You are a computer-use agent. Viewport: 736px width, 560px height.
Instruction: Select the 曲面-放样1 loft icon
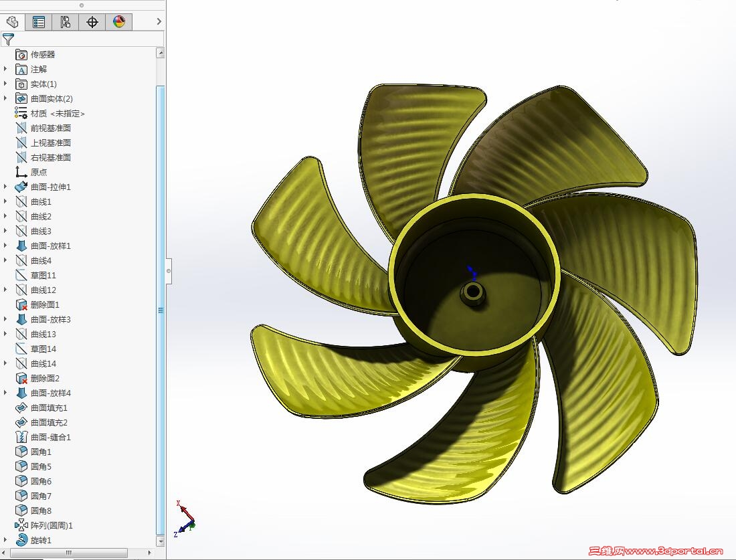(21, 246)
